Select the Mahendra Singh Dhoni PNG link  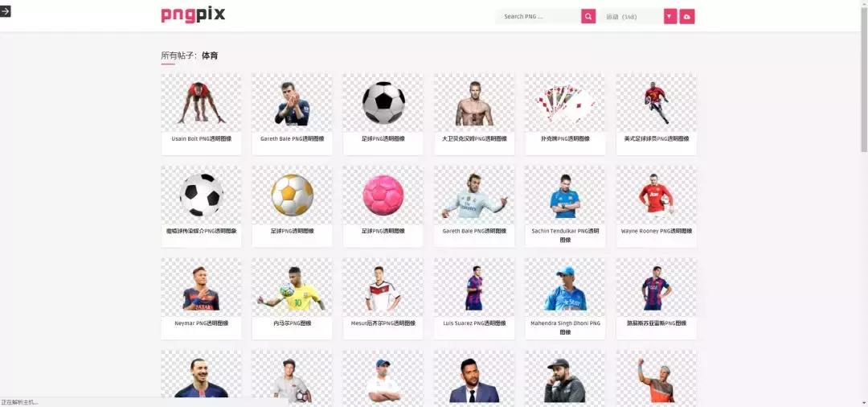pos(565,327)
